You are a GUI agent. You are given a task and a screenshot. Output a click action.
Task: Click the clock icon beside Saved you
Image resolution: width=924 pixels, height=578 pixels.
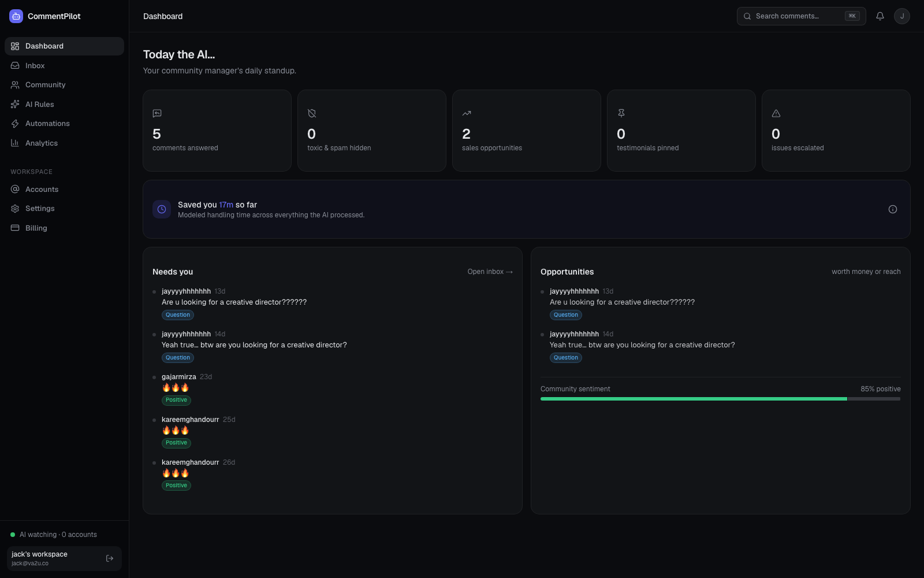(162, 209)
